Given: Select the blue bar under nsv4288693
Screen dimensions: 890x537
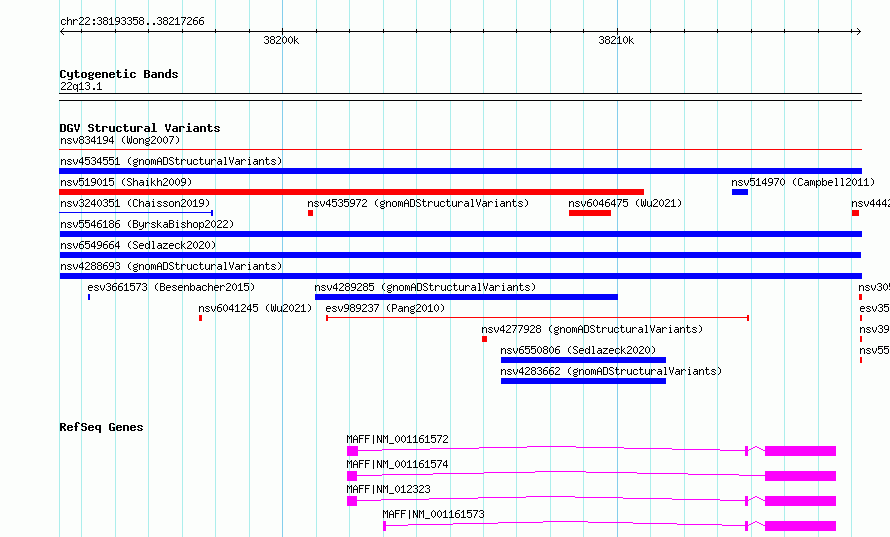Looking at the screenshot, I should coord(460,276).
